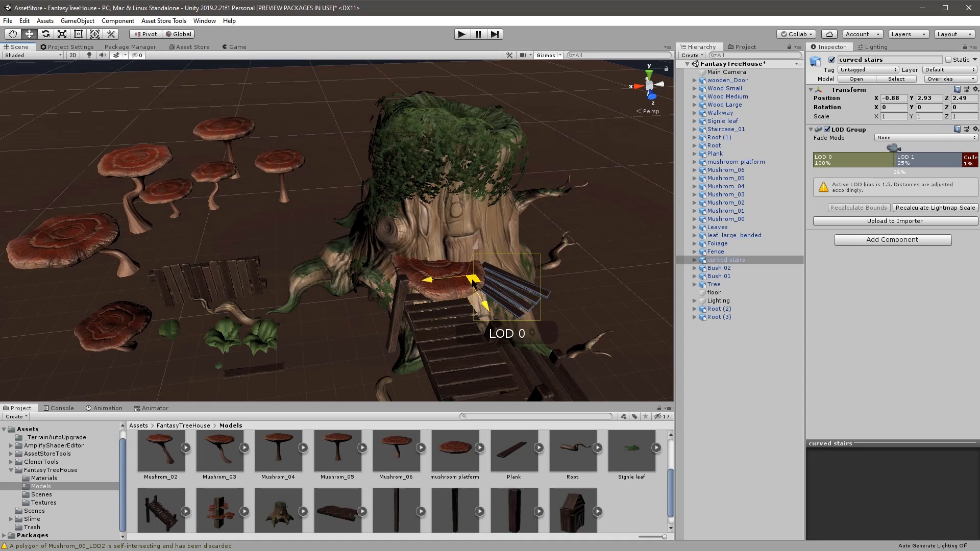Image resolution: width=980 pixels, height=551 pixels.
Task: Toggle scene effects icon
Action: [116, 55]
